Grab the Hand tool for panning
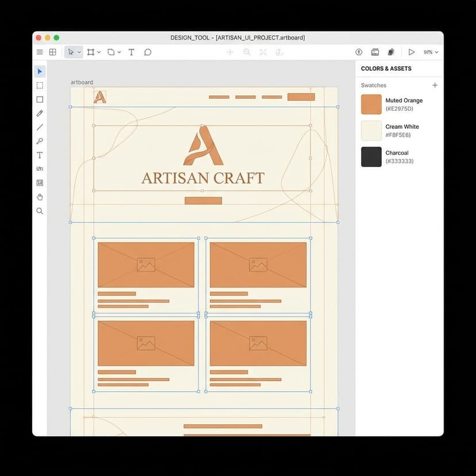Screen dimensions: 476x476 pos(40,197)
